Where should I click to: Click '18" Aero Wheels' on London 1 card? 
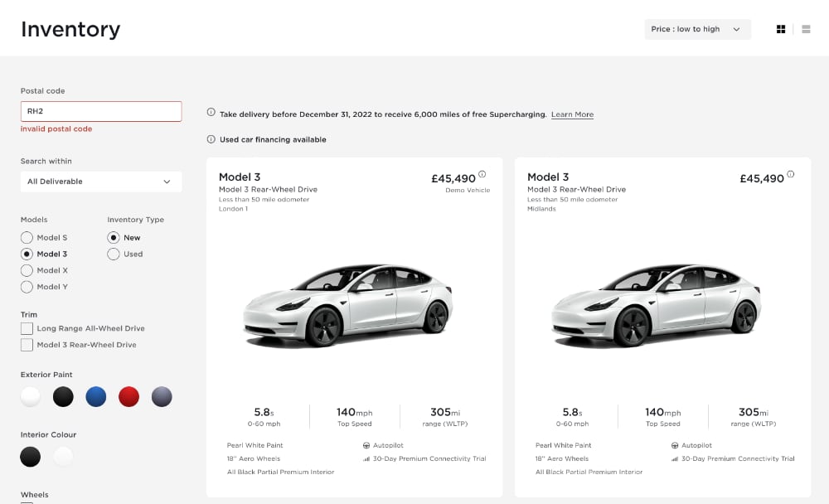pos(253,458)
